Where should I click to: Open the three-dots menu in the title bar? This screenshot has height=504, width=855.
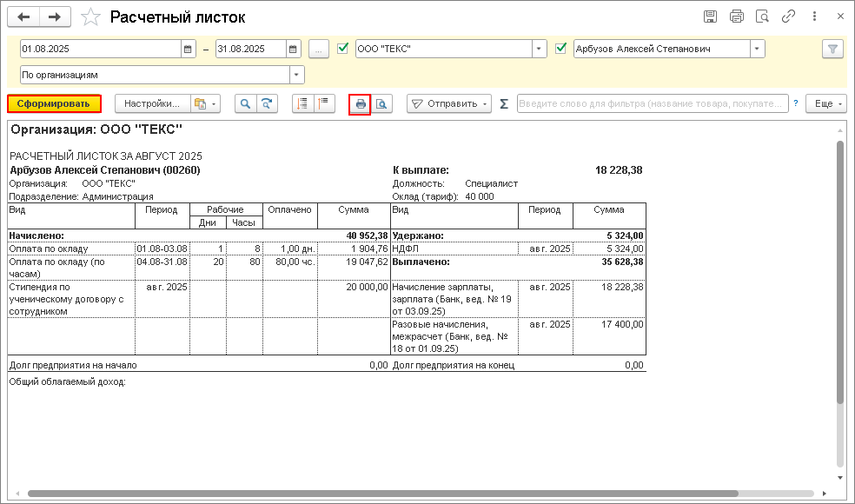point(814,17)
